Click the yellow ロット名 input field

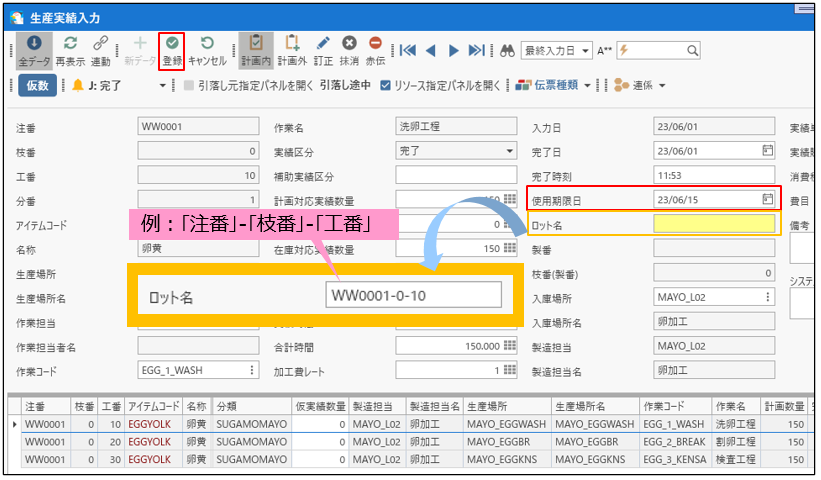pyautogui.click(x=714, y=224)
